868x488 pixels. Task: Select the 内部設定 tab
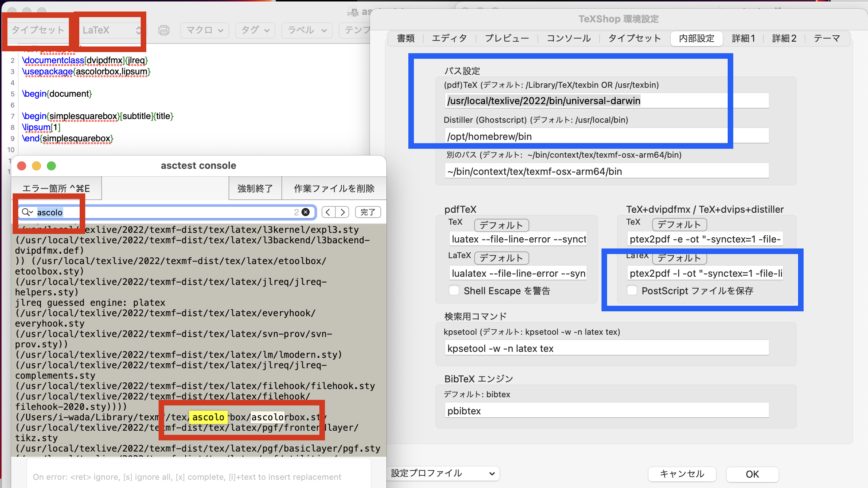tap(697, 38)
